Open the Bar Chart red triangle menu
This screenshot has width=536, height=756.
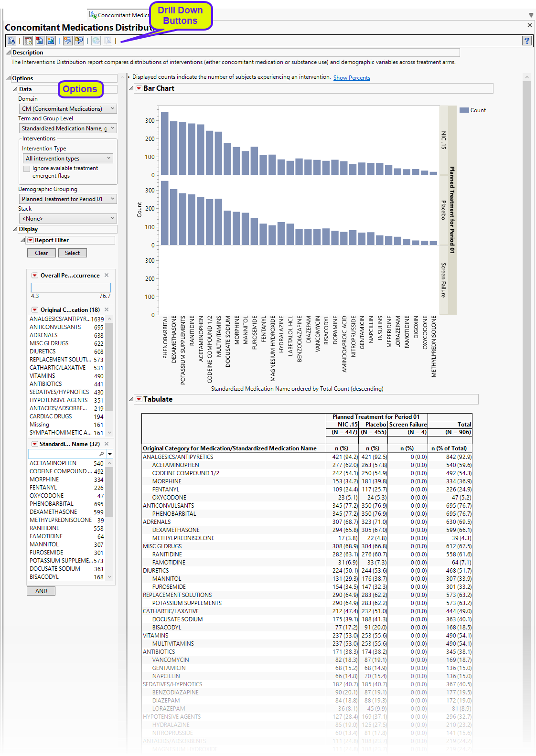click(139, 88)
